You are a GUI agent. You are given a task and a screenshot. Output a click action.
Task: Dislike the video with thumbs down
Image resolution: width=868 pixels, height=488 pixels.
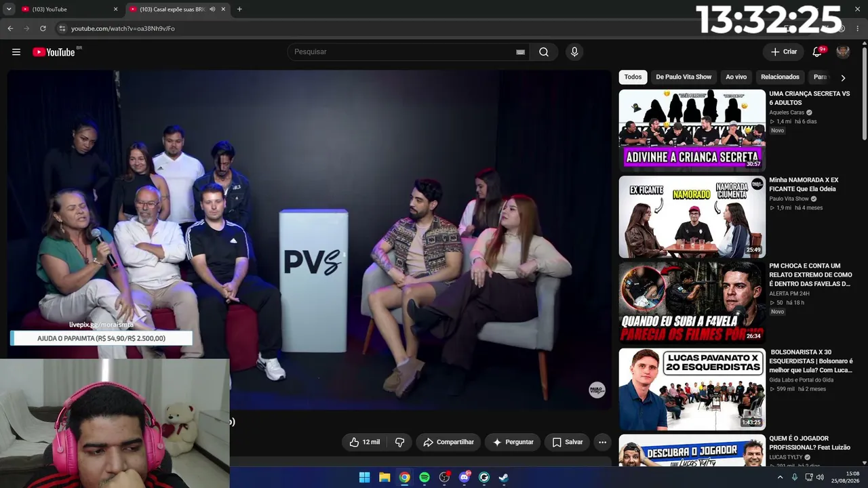point(399,442)
